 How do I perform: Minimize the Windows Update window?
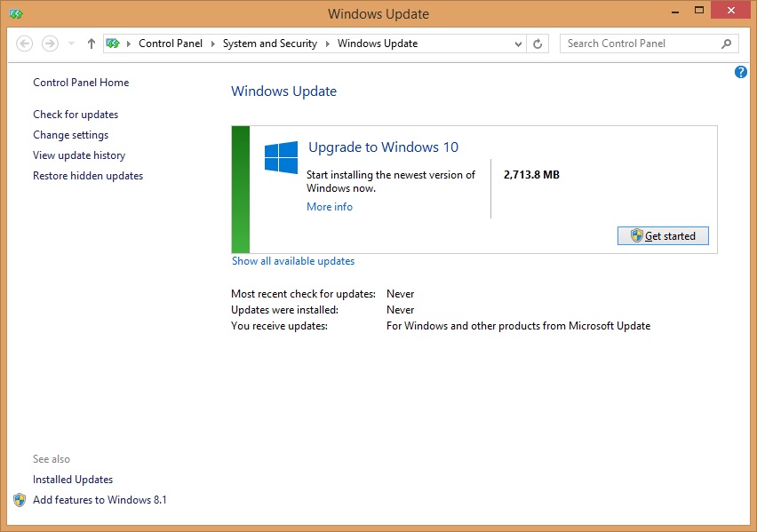(x=675, y=12)
